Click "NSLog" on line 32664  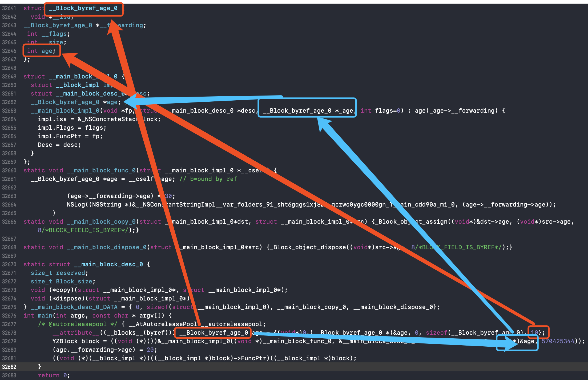(x=76, y=205)
